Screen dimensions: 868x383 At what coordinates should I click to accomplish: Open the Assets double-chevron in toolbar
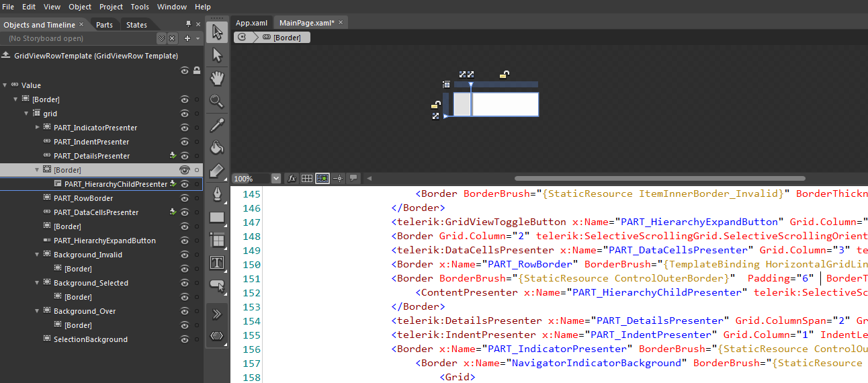(217, 314)
